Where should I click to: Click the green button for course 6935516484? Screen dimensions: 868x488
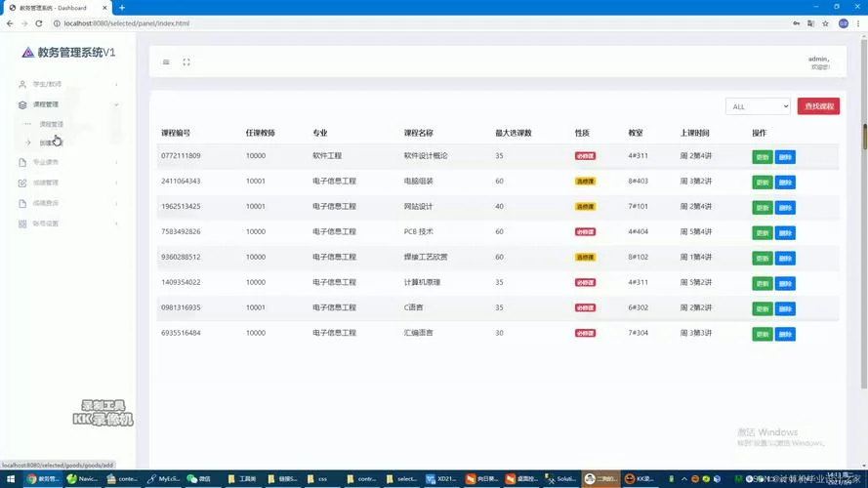coord(763,334)
